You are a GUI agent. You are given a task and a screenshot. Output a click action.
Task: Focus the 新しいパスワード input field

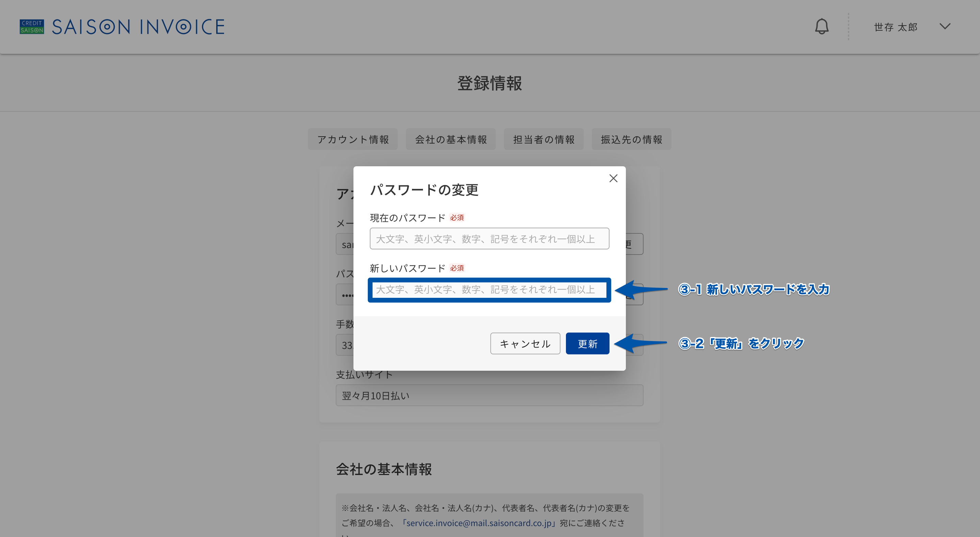(489, 290)
